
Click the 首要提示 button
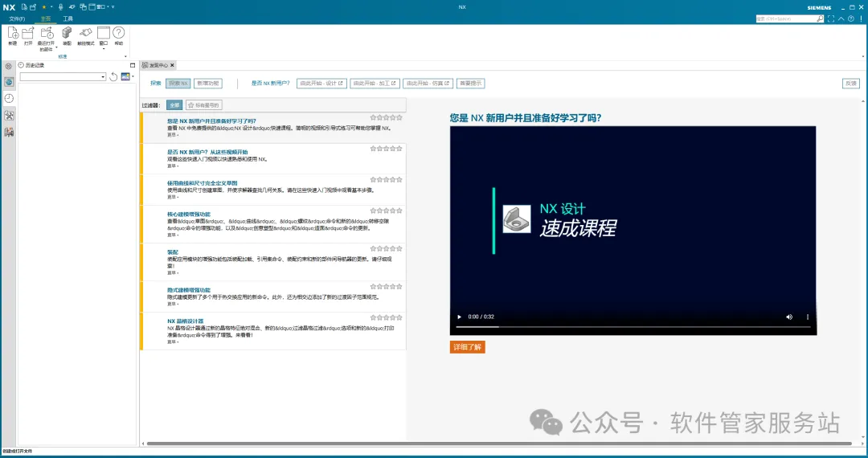tap(470, 84)
